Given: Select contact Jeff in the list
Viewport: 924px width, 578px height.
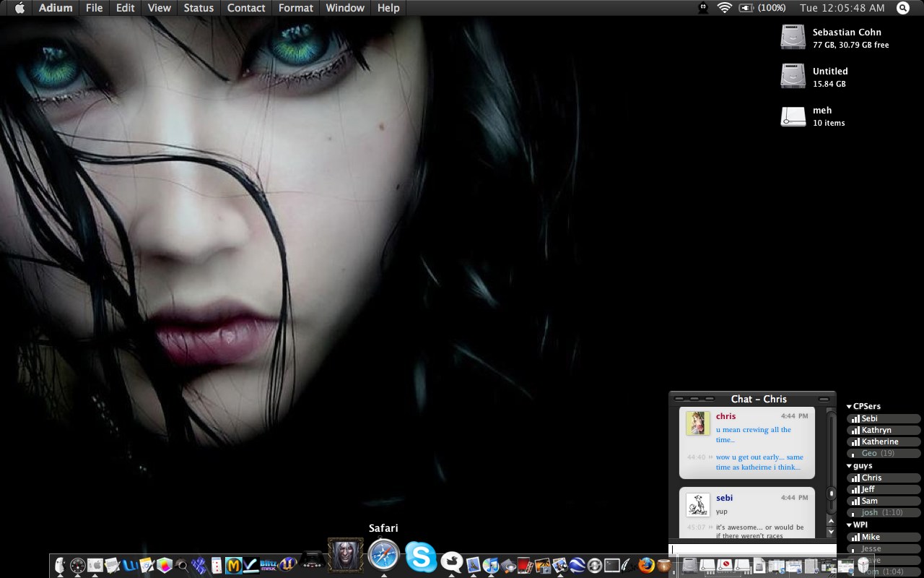Looking at the screenshot, I should (x=884, y=489).
